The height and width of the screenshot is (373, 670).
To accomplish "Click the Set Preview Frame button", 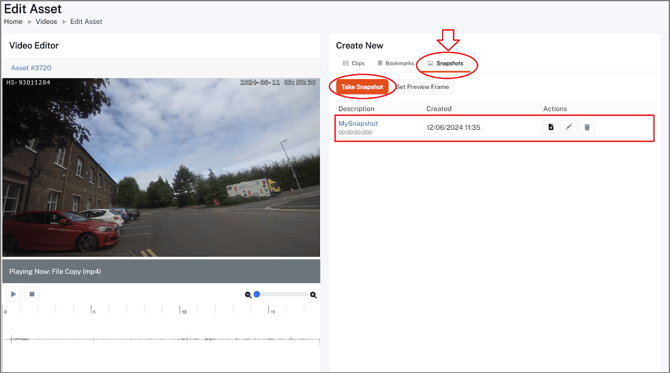I will [422, 87].
